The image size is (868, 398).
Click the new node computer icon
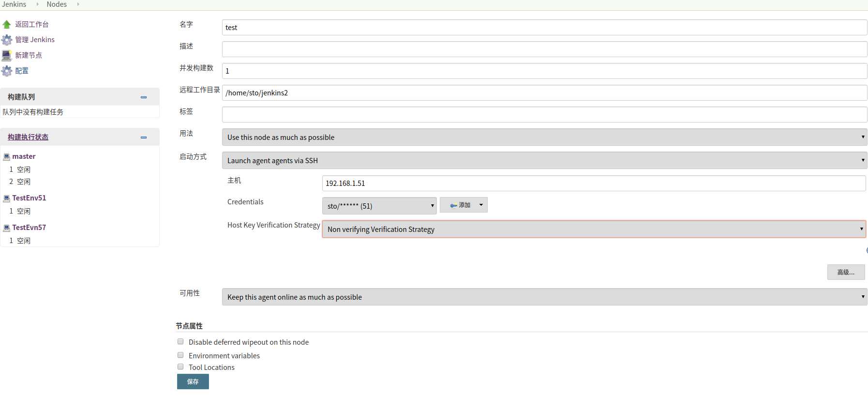coord(7,55)
